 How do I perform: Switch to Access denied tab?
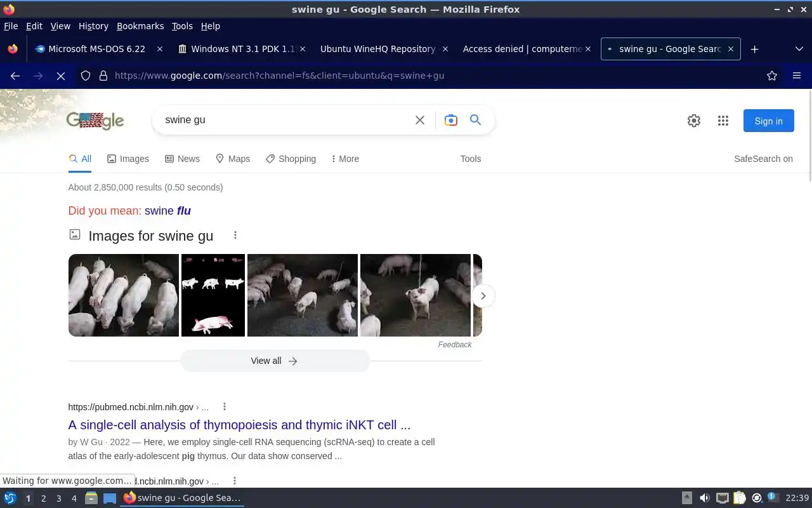tap(527, 49)
